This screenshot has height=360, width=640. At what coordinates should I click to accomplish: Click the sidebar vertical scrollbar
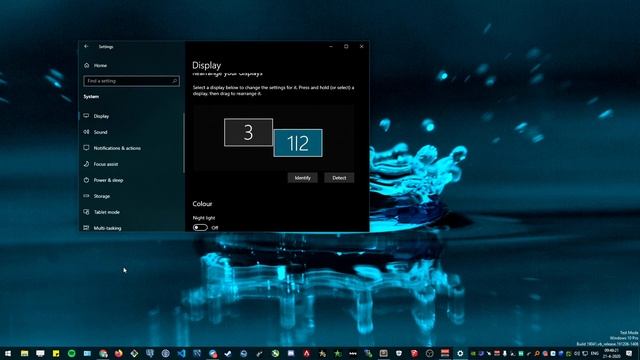point(184,143)
